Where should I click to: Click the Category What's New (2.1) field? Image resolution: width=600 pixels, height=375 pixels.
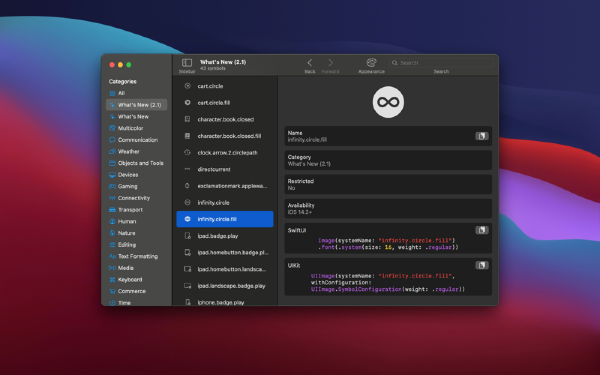pyautogui.click(x=388, y=160)
